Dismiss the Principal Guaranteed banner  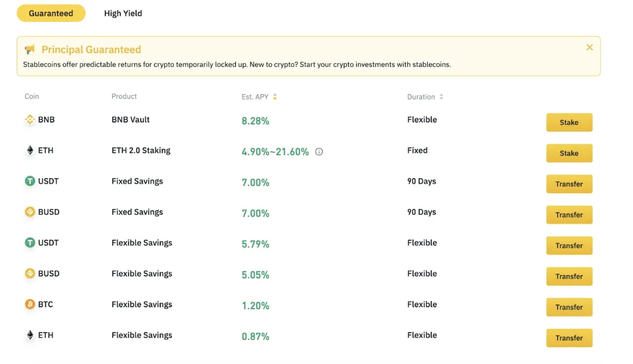point(589,47)
